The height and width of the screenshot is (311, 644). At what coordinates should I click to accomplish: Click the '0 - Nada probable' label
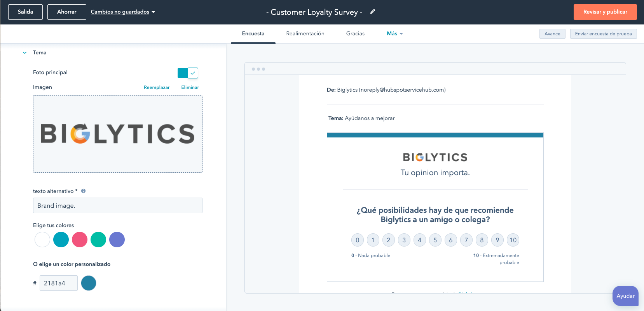[x=371, y=255]
